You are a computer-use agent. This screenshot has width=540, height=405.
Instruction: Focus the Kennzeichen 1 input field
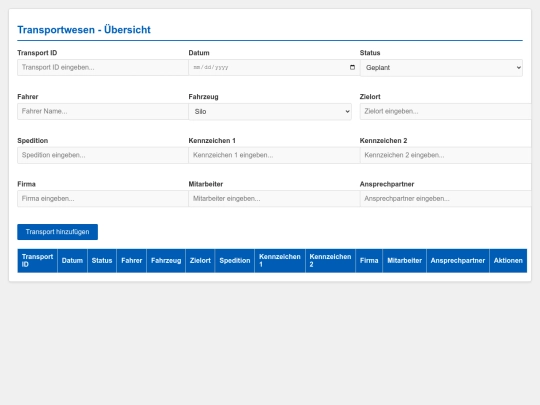pos(274,155)
